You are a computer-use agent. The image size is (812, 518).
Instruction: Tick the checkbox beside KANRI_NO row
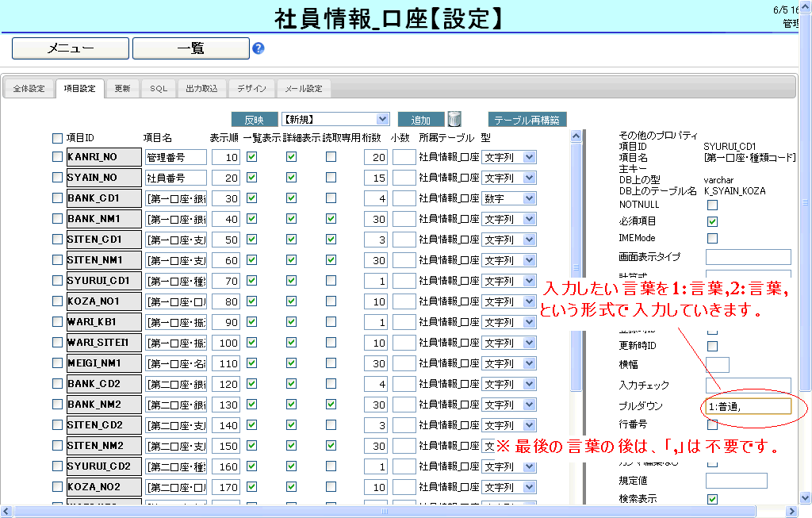pos(57,157)
